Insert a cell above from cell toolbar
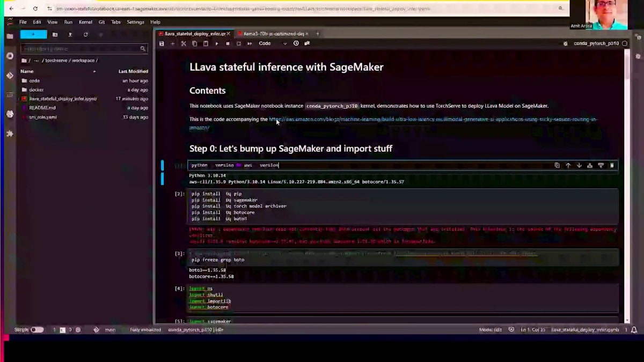This screenshot has height=362, width=644. 590,165
